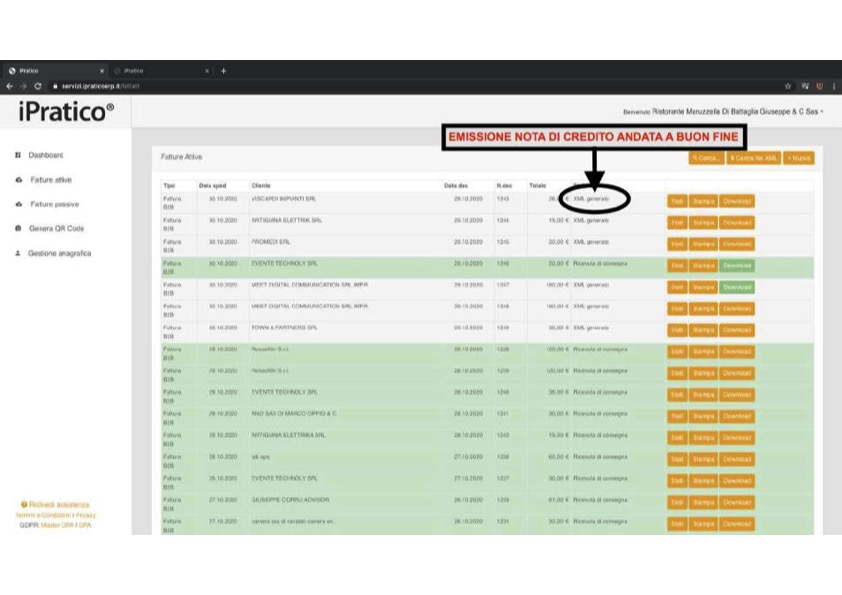
Task: Go to Fatture passive section
Action: point(54,204)
